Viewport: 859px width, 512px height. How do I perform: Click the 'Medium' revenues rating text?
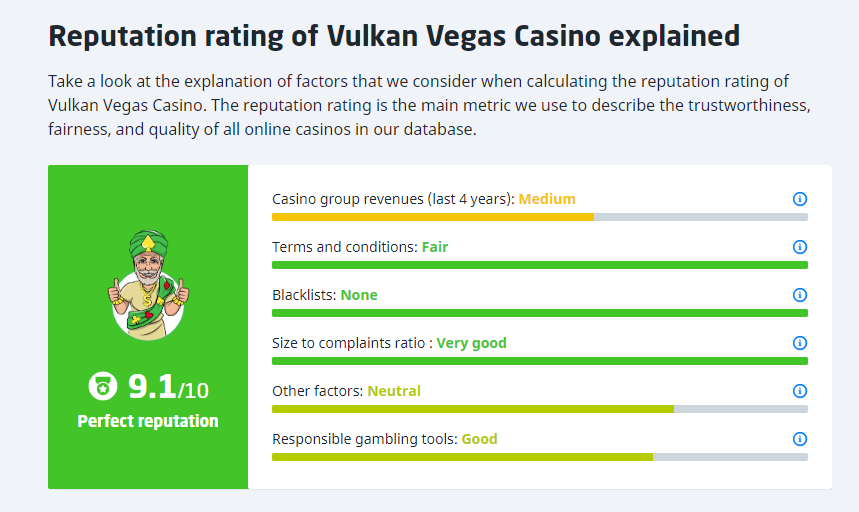tap(547, 199)
